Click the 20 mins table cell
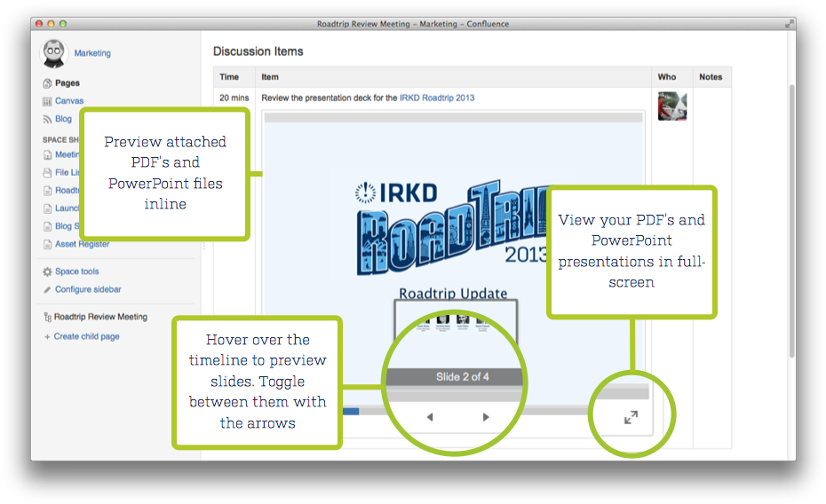This screenshot has height=504, width=826. pos(234,98)
